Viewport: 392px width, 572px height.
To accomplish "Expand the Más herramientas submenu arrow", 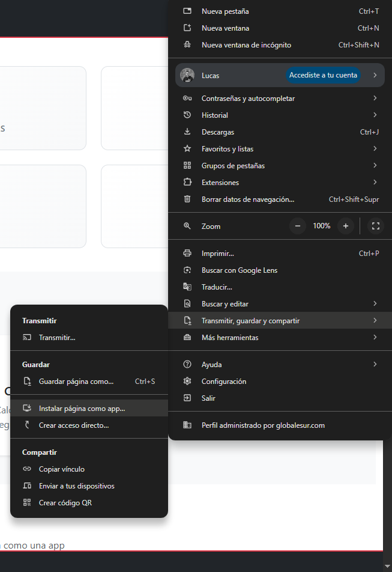I will click(375, 338).
